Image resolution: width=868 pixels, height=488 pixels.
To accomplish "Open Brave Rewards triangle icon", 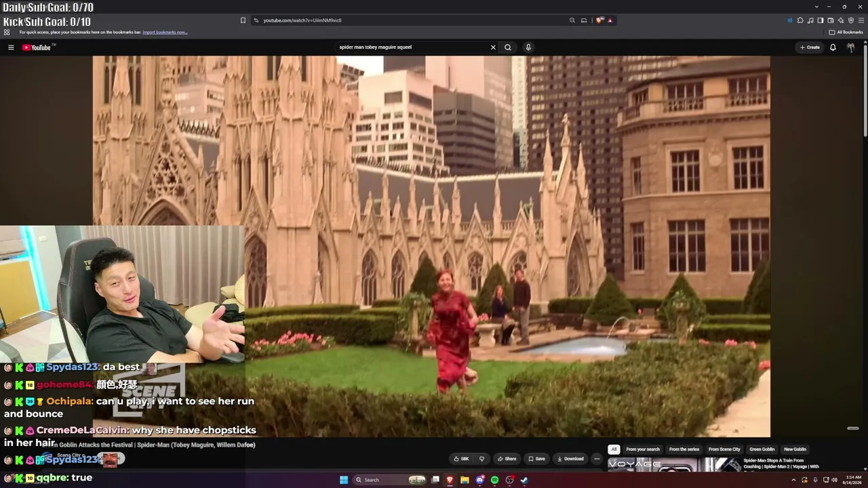I will click(x=610, y=20).
